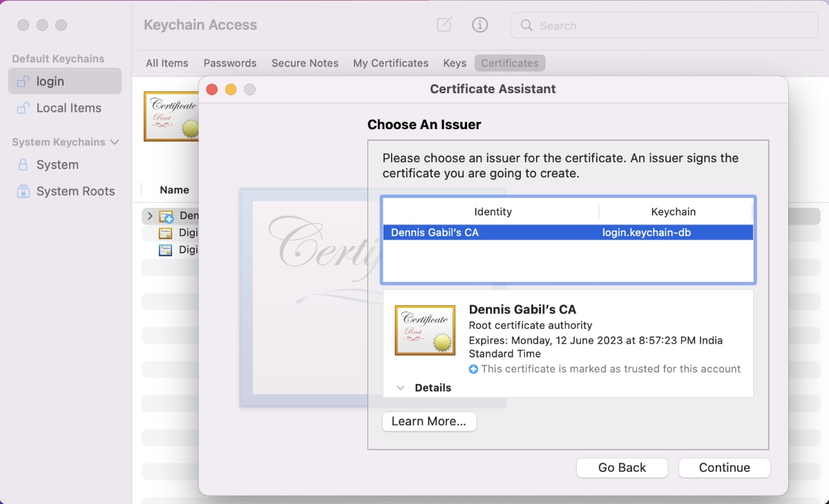Click the info icon in toolbar
Screen dimensions: 829x504
[479, 25]
